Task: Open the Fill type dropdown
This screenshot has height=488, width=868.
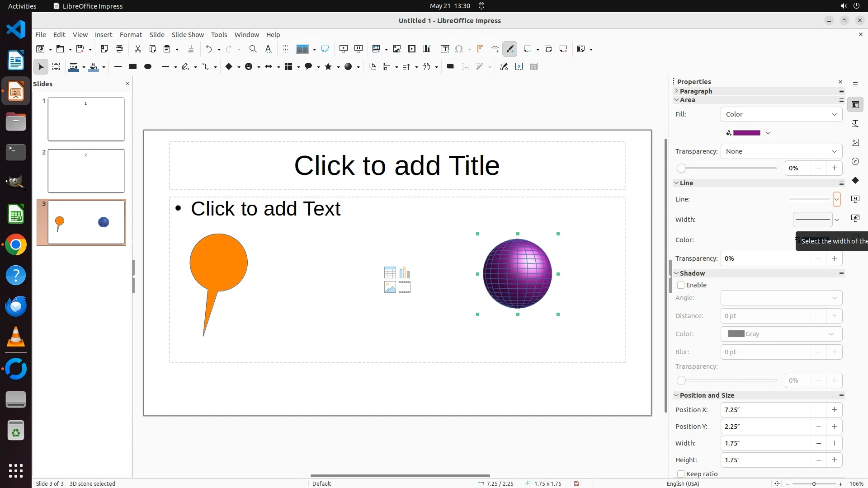Action: pos(781,114)
